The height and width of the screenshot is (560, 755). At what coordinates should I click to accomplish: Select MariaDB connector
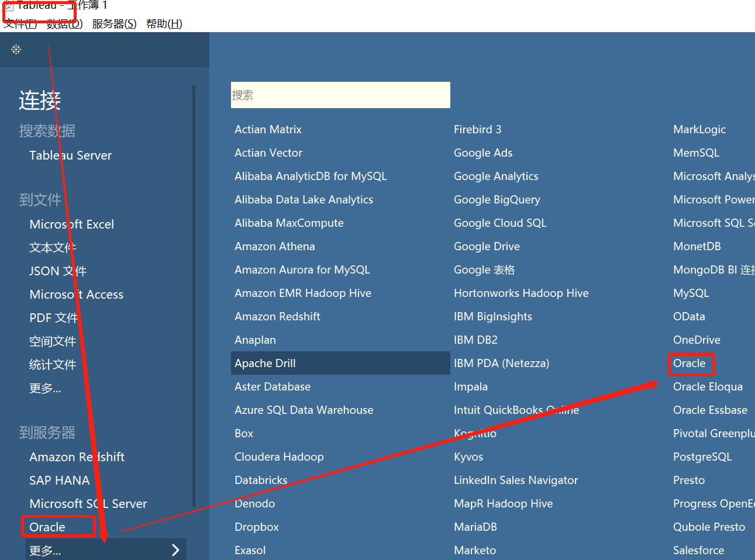pyautogui.click(x=475, y=527)
